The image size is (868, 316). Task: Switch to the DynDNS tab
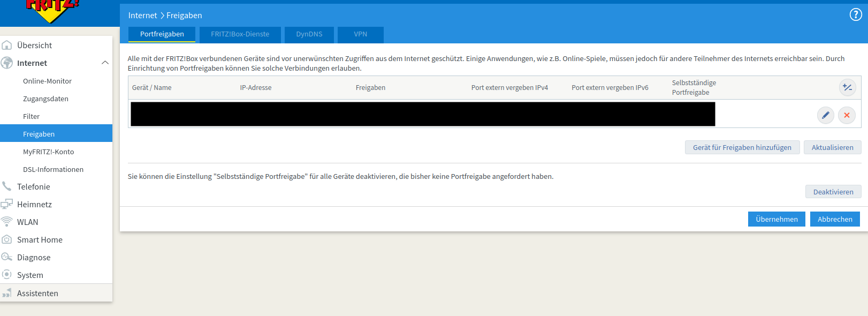point(309,34)
